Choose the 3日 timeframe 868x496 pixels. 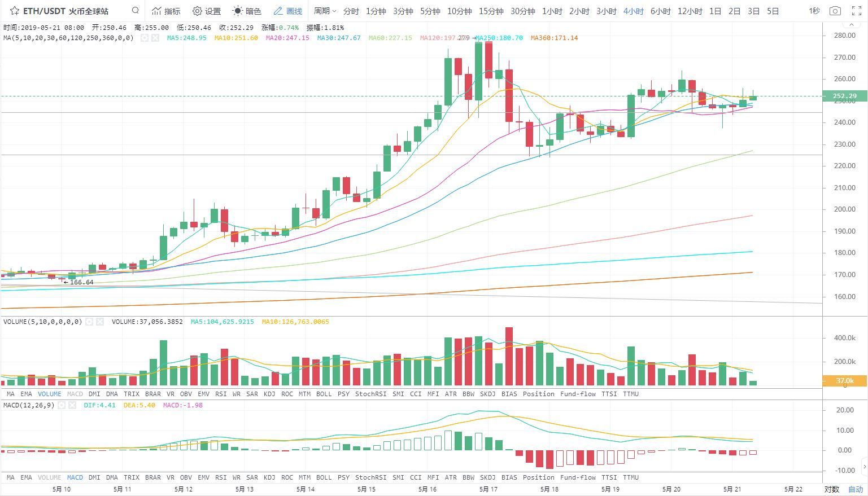753,11
